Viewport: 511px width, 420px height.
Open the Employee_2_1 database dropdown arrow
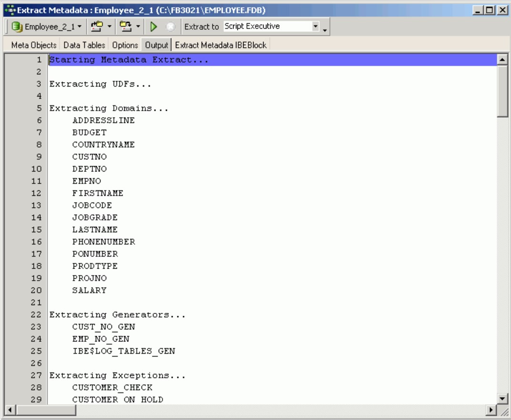click(79, 27)
